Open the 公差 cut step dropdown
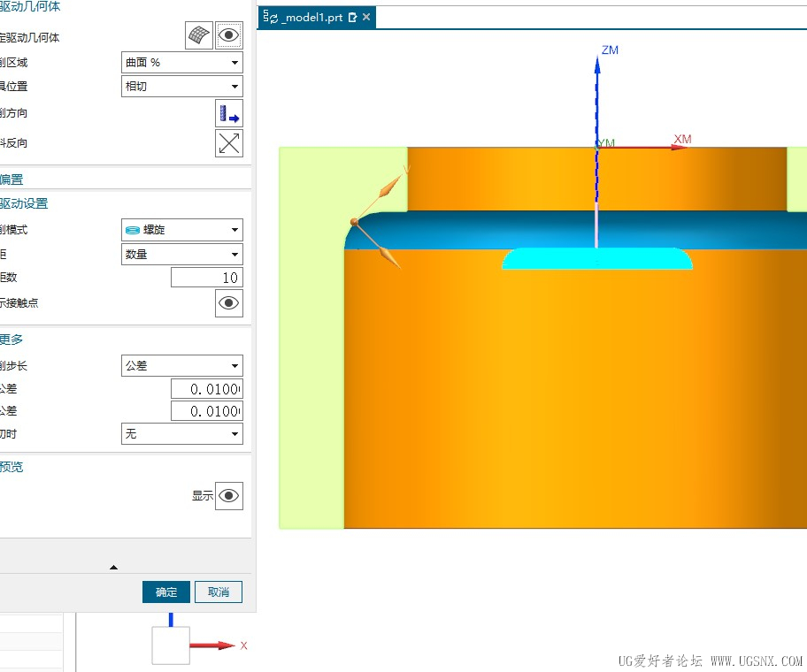 tap(182, 365)
